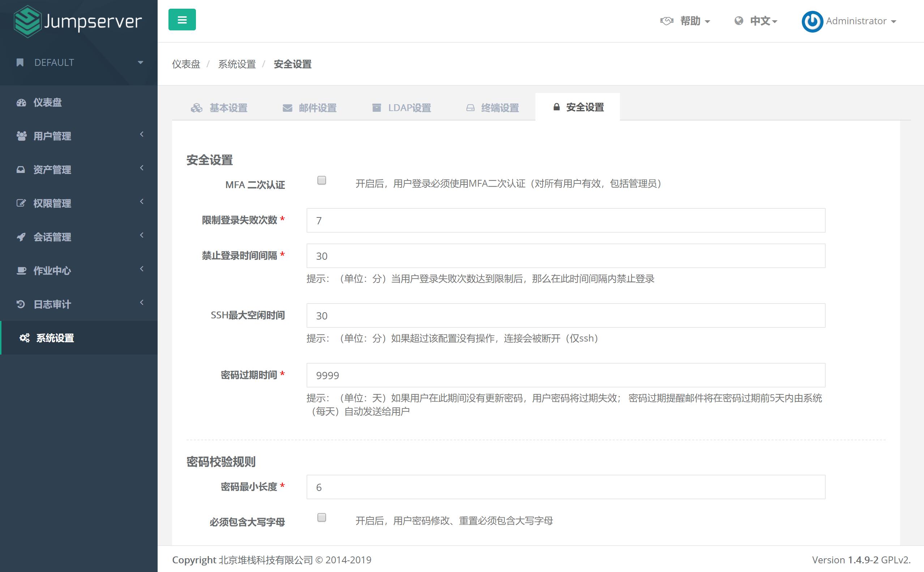Expand the 资产管理 chevron

[142, 168]
